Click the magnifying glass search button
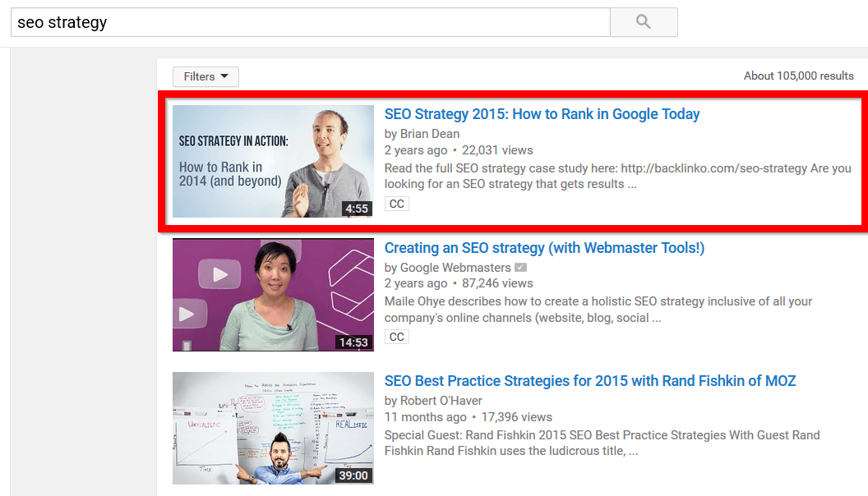Image resolution: width=868 pixels, height=496 pixels. click(x=644, y=22)
